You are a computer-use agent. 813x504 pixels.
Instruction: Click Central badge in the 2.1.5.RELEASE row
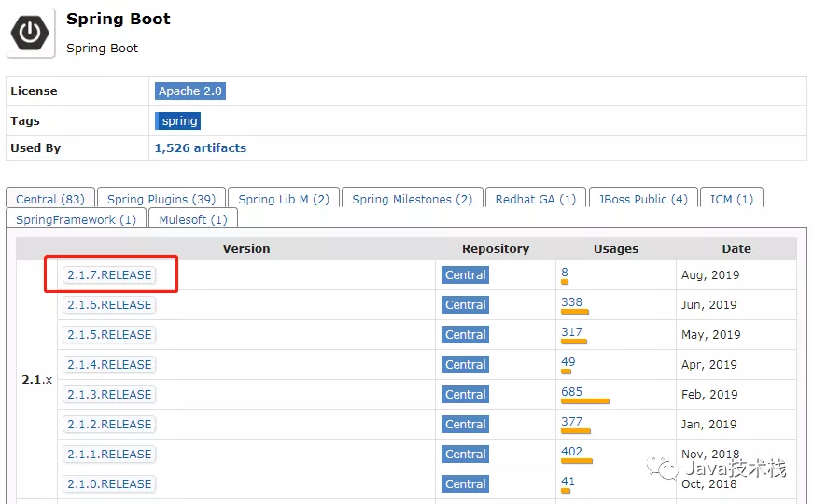pos(465,334)
